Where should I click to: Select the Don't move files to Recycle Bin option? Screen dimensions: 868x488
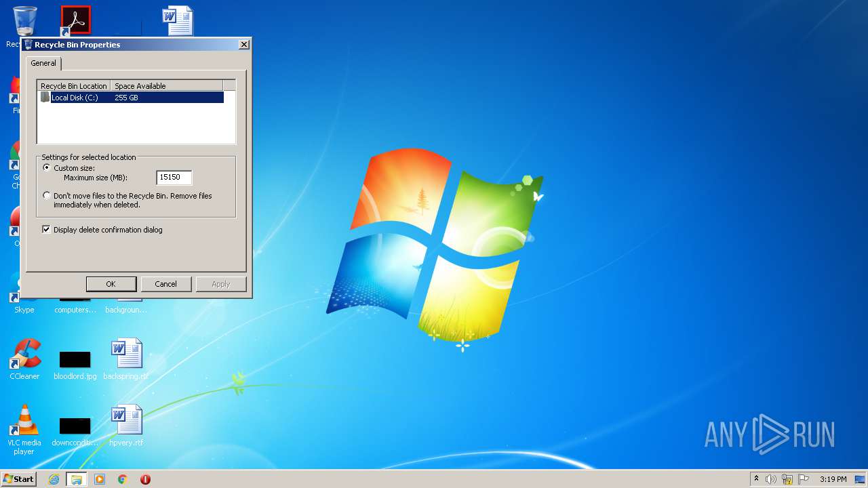[x=47, y=195]
